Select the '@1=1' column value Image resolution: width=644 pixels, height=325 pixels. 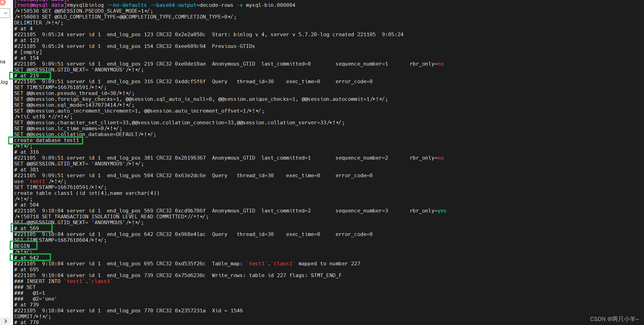click(39, 293)
